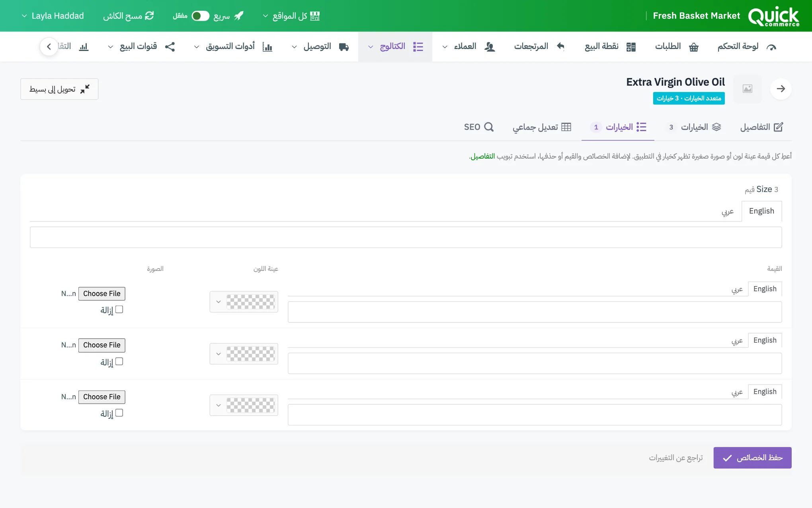Viewport: 812px width, 508px height.
Task: Switch to the bulk edit tab
Action: (x=542, y=127)
